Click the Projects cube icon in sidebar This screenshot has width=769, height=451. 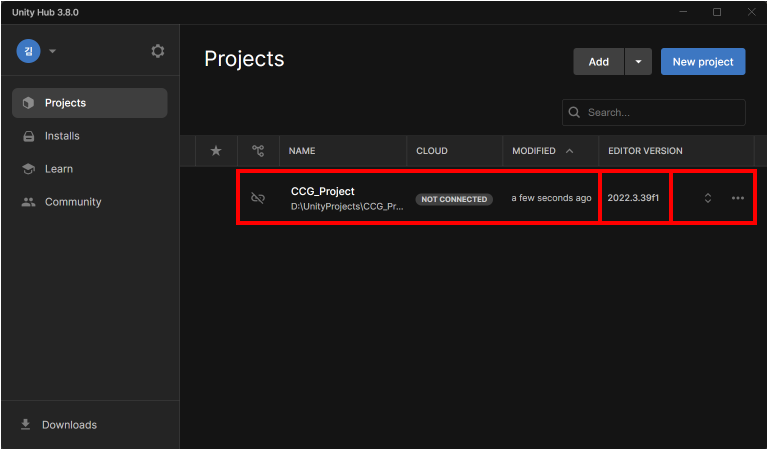(28, 103)
